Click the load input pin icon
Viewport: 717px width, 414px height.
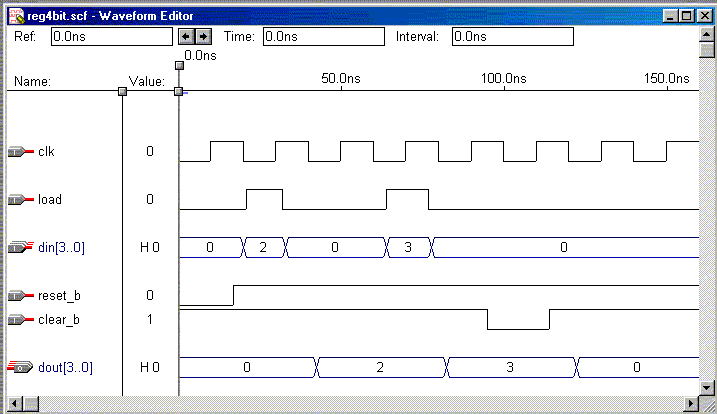(x=20, y=200)
